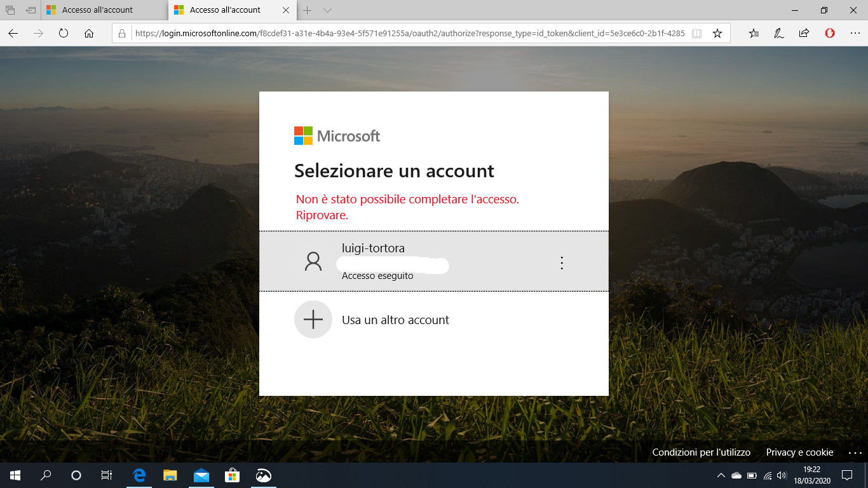Click the Opera extension icon
868x488 pixels.
830,33
